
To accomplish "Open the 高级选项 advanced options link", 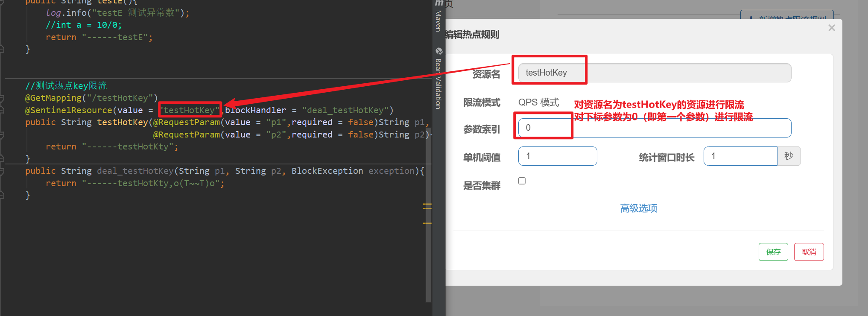I will tap(638, 208).
